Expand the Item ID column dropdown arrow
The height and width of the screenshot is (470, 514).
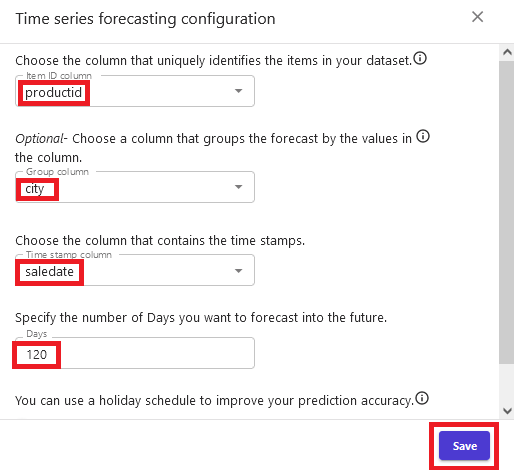click(x=238, y=91)
